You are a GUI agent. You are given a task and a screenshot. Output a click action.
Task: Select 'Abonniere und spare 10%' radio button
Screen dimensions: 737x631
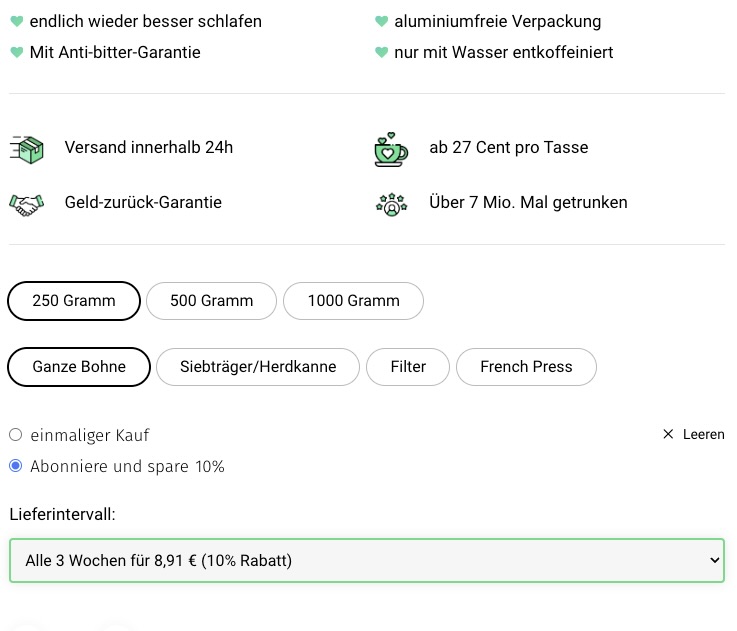click(15, 466)
